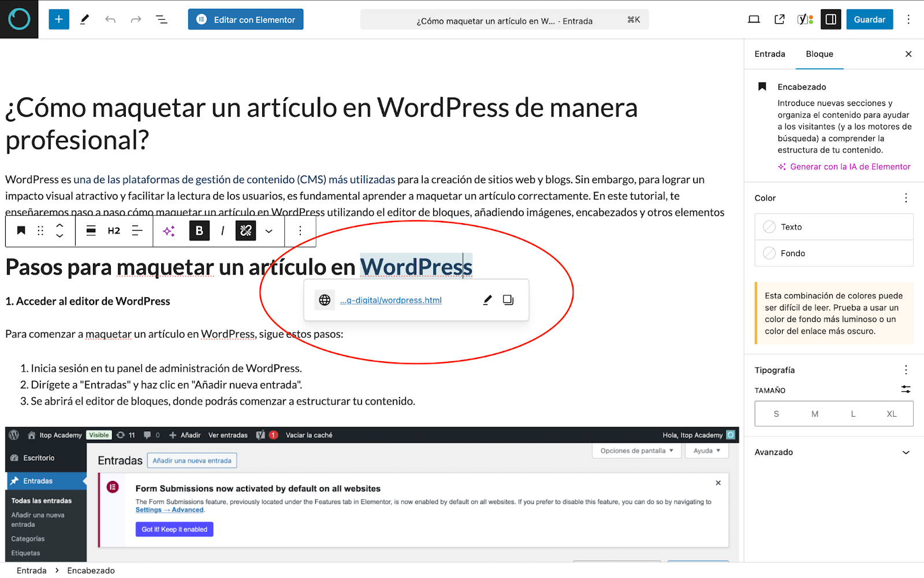Click the Pasos para maquetar heading
Viewport: 924px width, 578px height.
coord(239,267)
